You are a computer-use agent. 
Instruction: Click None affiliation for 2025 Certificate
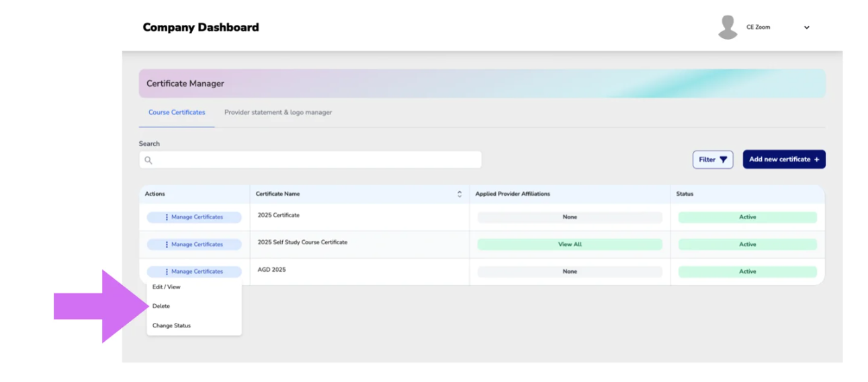570,217
